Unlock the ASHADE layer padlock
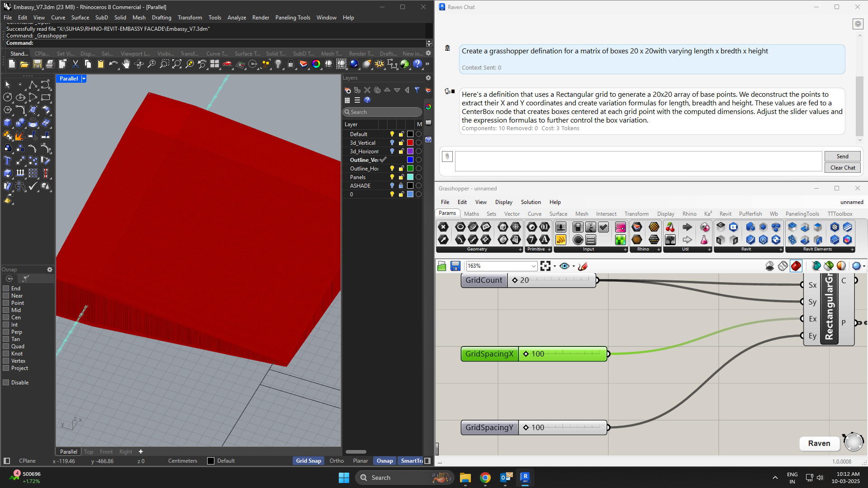Viewport: 868px width, 488px height. [401, 185]
